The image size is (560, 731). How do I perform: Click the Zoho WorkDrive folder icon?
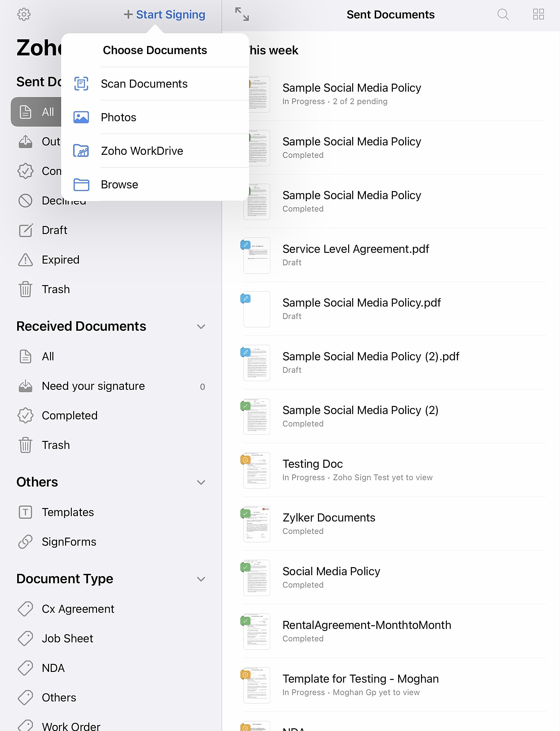click(x=81, y=151)
